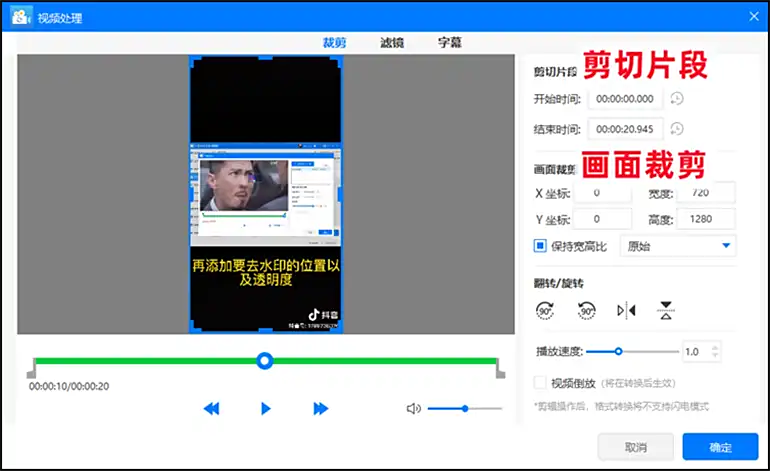Rotate video 90 degrees clockwise
Screen dimensions: 770x471
tap(546, 310)
